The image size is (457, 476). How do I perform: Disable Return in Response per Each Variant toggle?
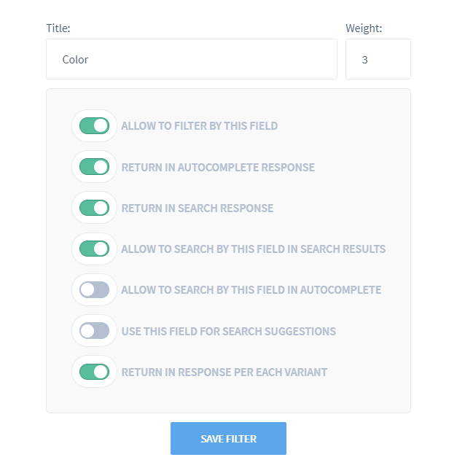pos(94,372)
